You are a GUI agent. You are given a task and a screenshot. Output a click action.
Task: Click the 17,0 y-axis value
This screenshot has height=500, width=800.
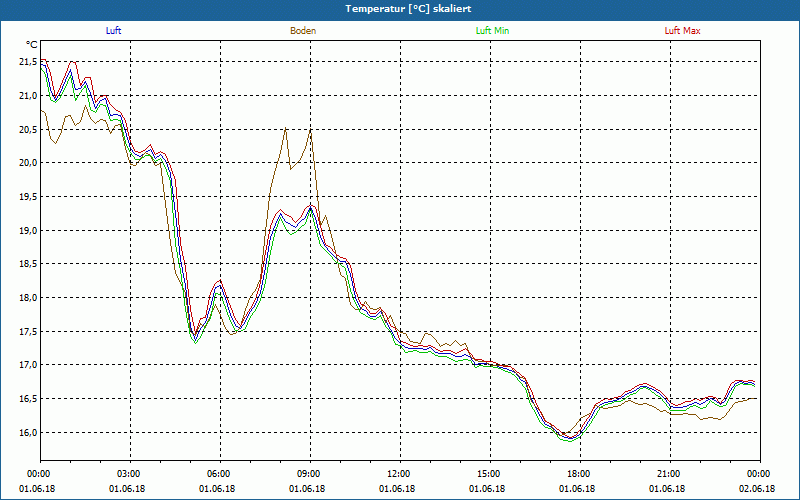point(28,365)
